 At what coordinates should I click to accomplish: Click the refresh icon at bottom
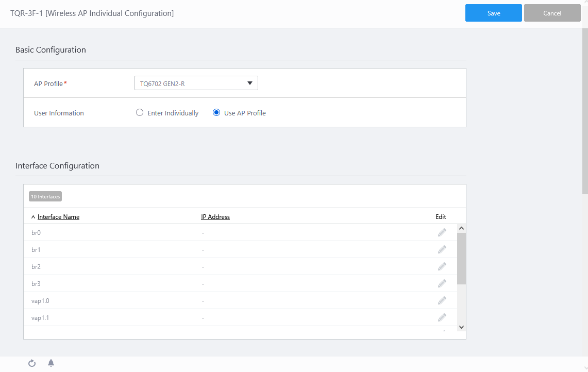coord(32,363)
